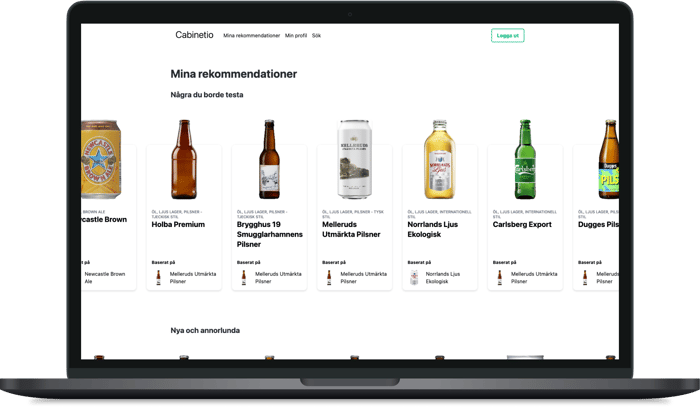The height and width of the screenshot is (407, 700).
Task: Open Min profil page
Action: [296, 36]
